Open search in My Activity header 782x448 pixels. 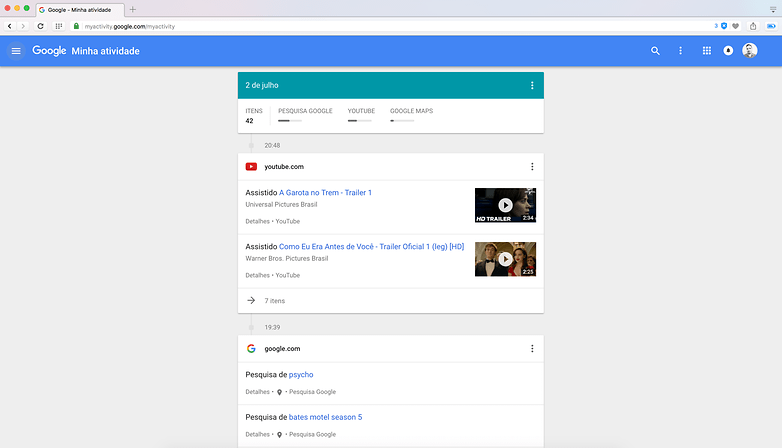(655, 51)
